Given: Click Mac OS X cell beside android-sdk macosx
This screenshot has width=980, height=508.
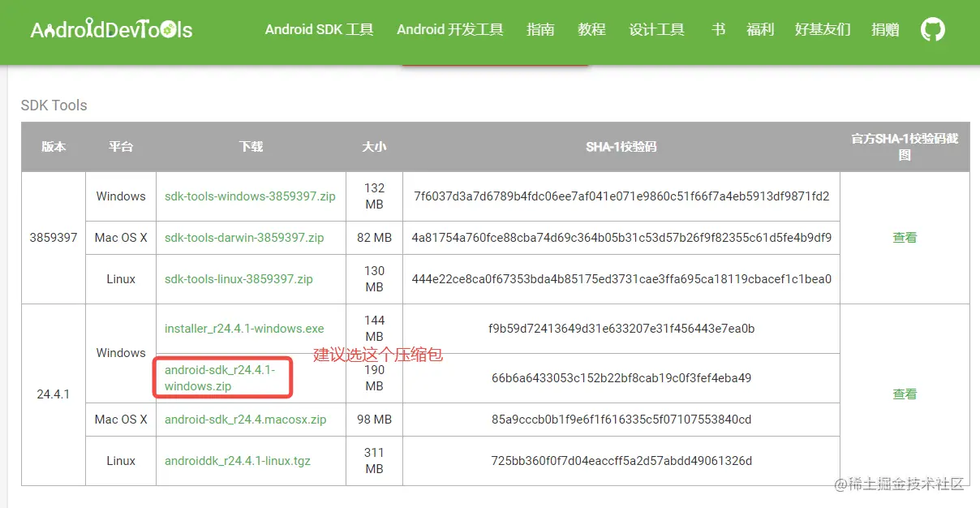Looking at the screenshot, I should (x=121, y=420).
